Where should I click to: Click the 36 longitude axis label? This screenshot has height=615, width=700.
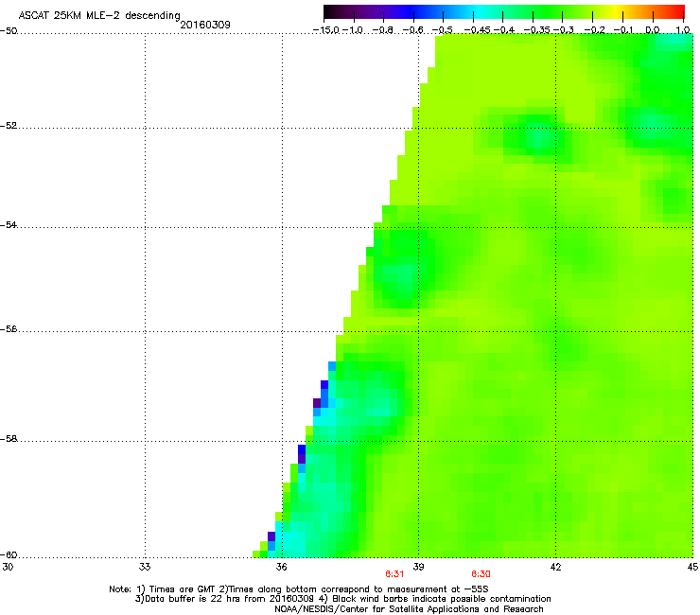click(x=281, y=567)
